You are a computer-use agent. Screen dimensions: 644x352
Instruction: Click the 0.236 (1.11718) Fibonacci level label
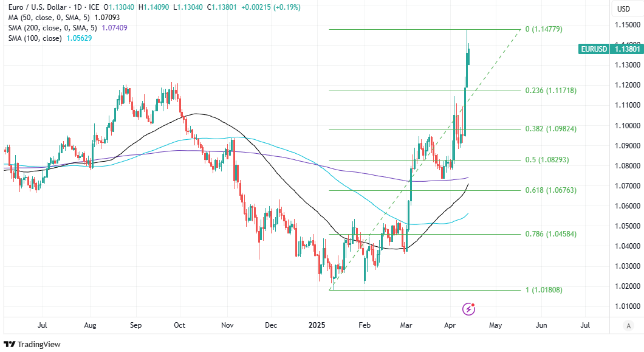[550, 91]
